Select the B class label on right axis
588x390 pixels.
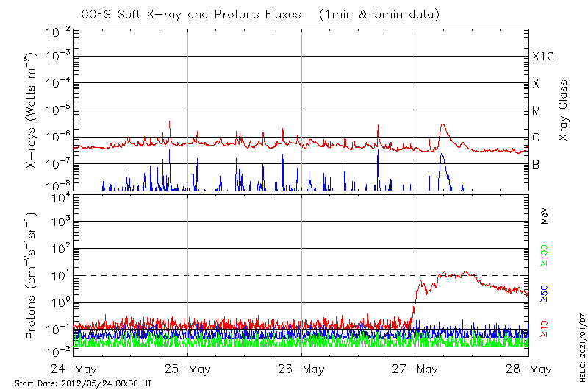click(x=536, y=165)
